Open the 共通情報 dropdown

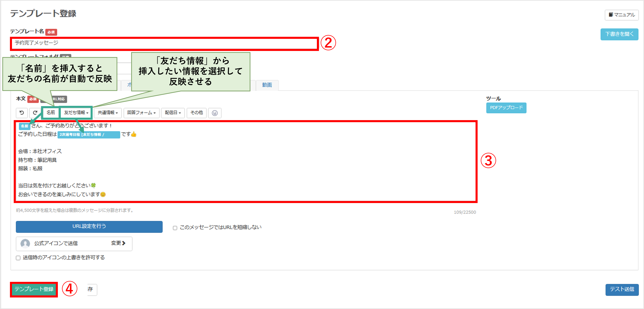[x=108, y=113]
